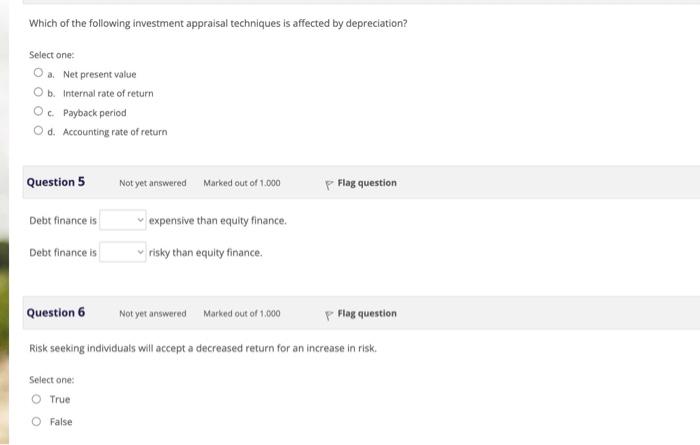Screen dimensions: 700x445
Task: Mark the Question 6 answer as True
Action: pyautogui.click(x=36, y=399)
